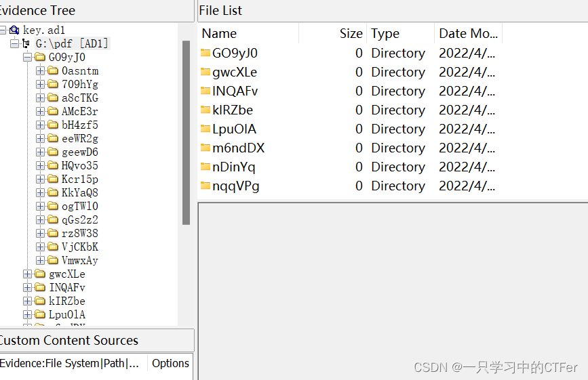Click the gwcXLe folder icon in File List

click(205, 72)
